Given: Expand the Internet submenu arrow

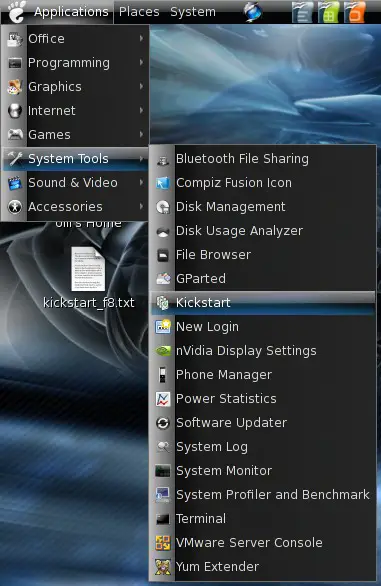Looking at the screenshot, I should (x=141, y=110).
